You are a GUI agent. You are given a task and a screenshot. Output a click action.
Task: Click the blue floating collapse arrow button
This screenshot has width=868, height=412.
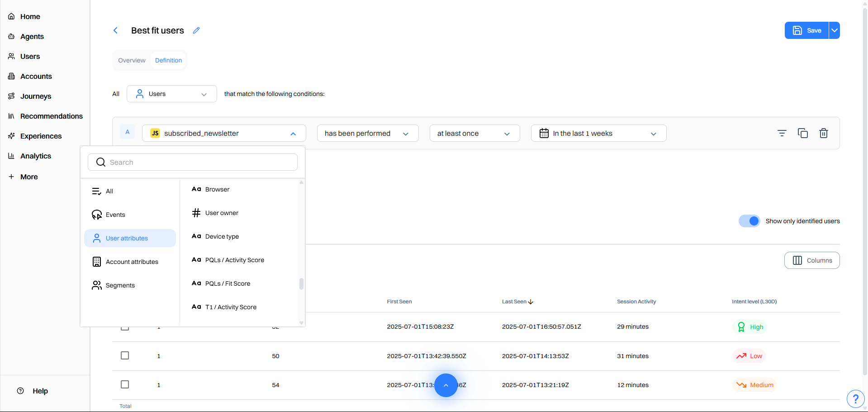click(x=446, y=385)
